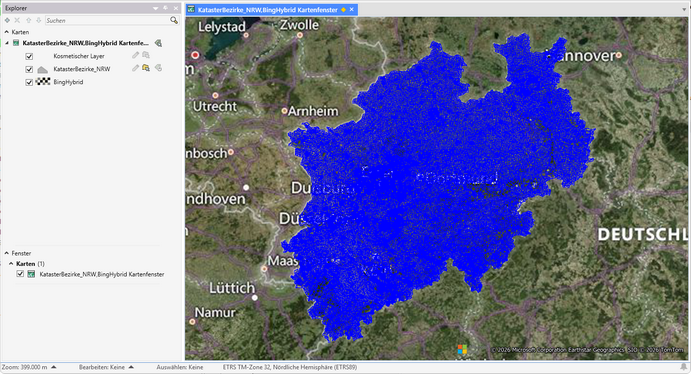Select the Kosmetischer Layer row

pos(79,56)
